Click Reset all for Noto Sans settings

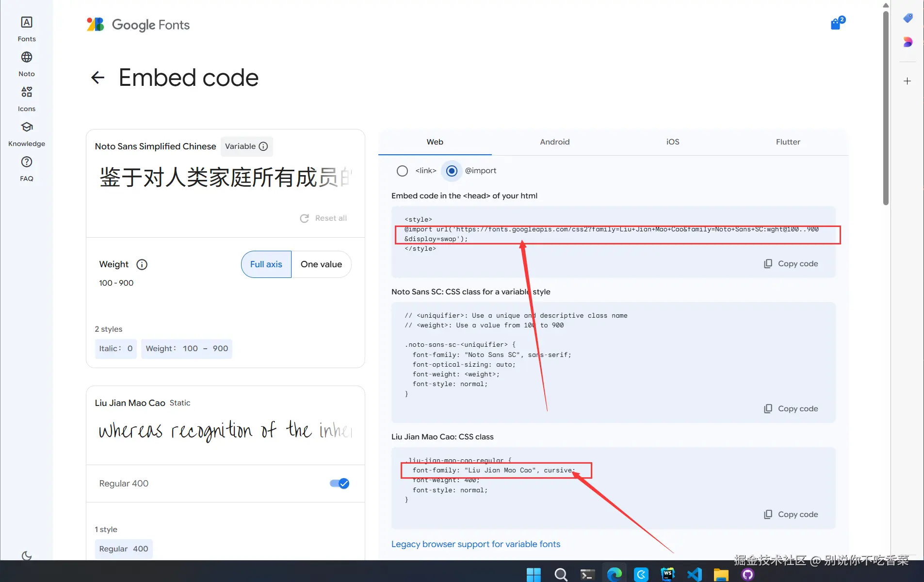point(324,218)
